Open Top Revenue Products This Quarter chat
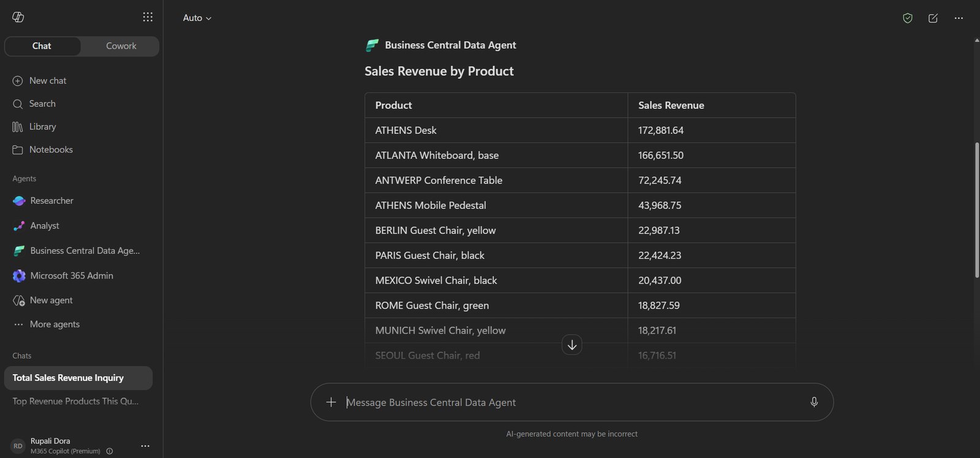980x458 pixels. click(78, 402)
